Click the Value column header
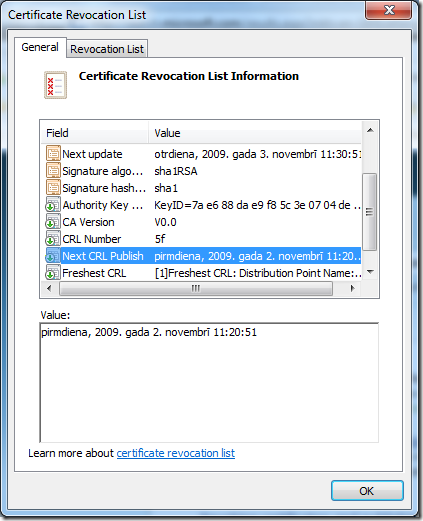This screenshot has width=423, height=521. tap(255, 133)
